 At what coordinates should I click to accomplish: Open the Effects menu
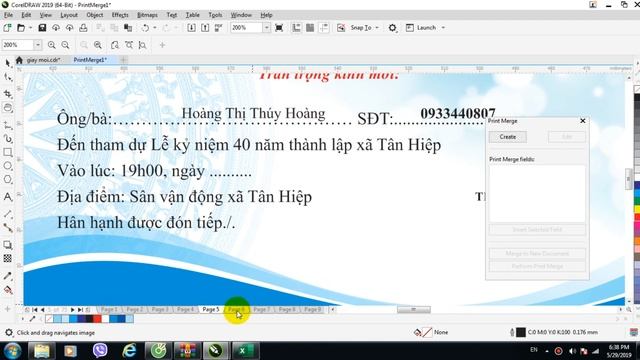tap(120, 15)
